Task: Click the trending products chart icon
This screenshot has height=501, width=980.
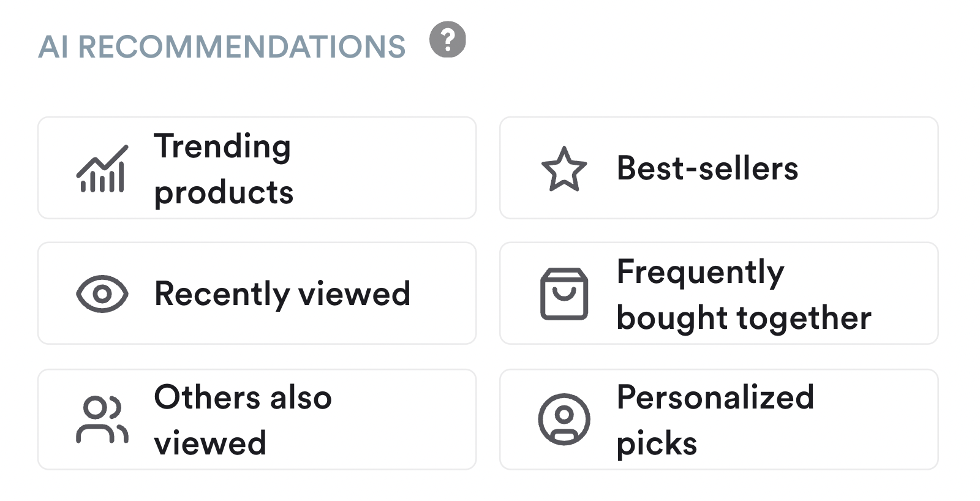Action: (x=103, y=168)
